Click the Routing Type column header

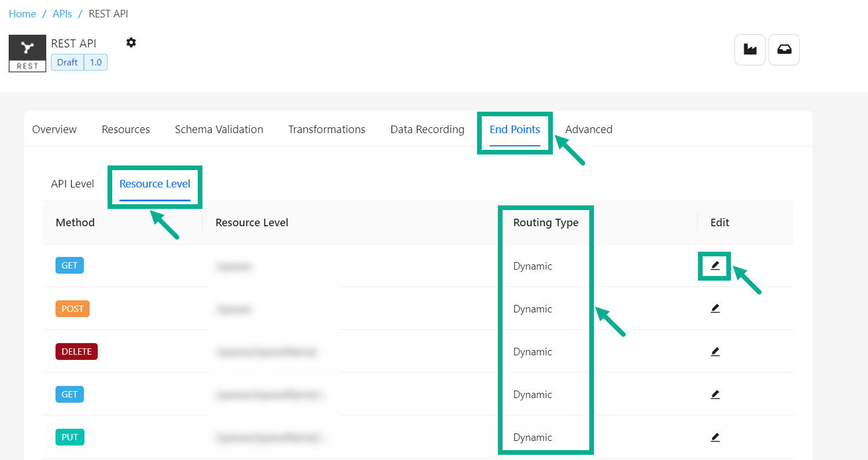545,223
